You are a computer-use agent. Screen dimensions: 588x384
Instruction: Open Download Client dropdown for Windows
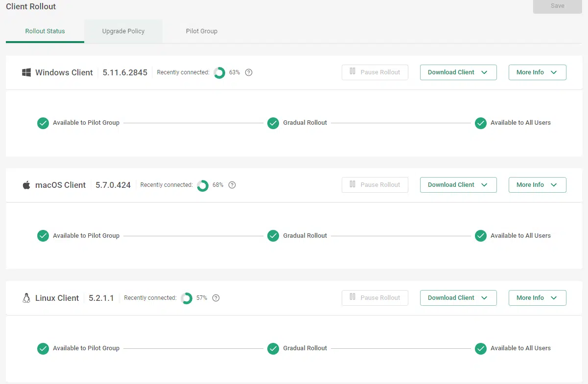(458, 72)
